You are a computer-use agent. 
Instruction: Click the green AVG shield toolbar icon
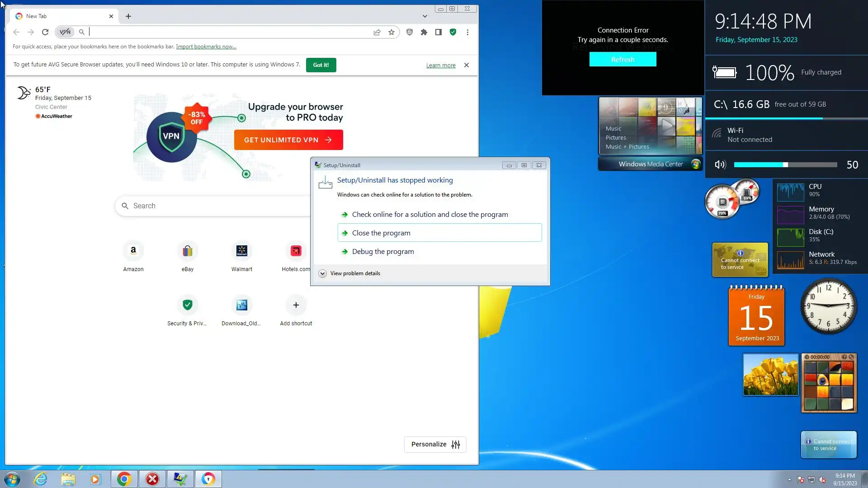click(453, 32)
